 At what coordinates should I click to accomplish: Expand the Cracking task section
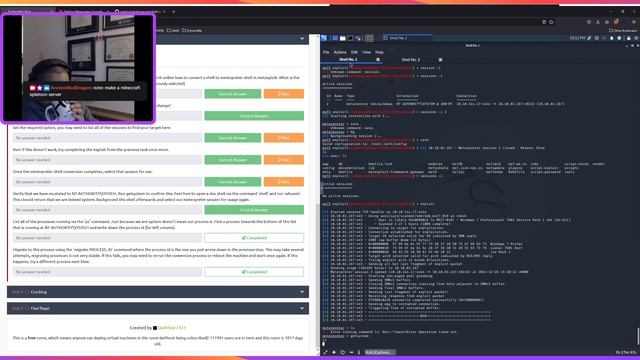158,292
